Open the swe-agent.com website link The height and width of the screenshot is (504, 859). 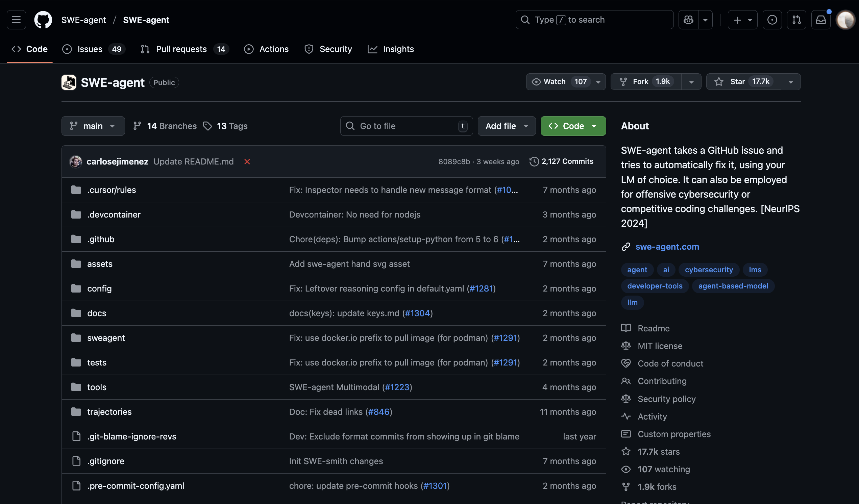coord(667,247)
